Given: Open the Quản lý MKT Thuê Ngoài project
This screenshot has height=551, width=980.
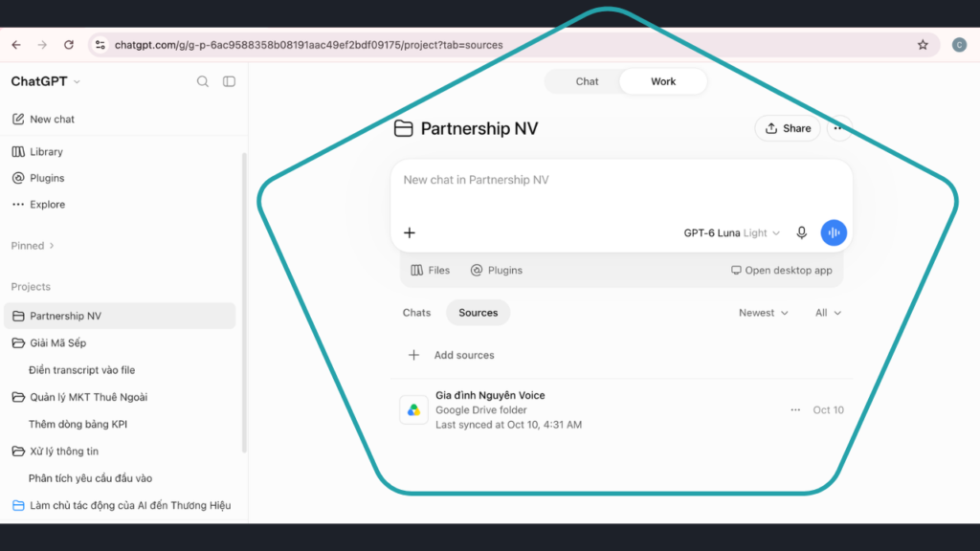Looking at the screenshot, I should tap(120, 397).
